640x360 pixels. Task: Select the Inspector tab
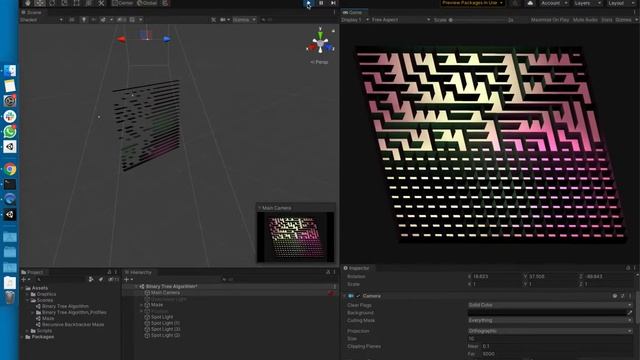pos(357,268)
